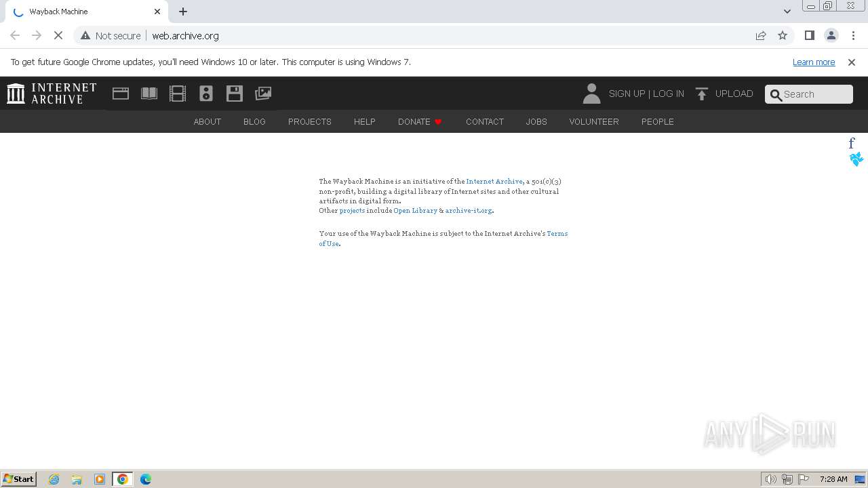The height and width of the screenshot is (488, 868).
Task: Share page via Facebook icon
Action: pos(852,143)
